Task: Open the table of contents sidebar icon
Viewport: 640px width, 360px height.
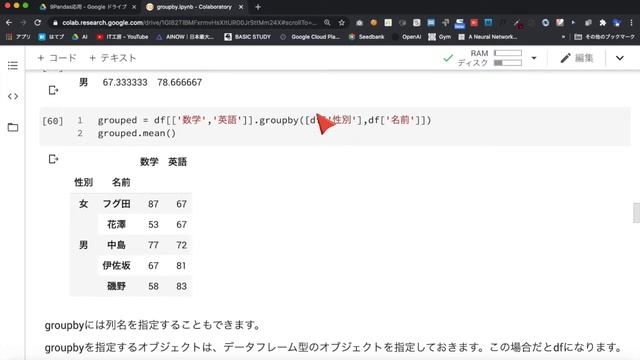Action: (13, 65)
